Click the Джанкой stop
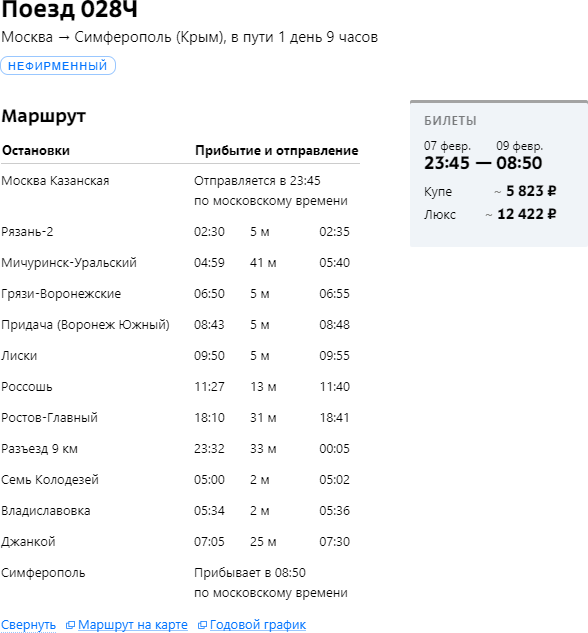The height and width of the screenshot is (633, 588). [28, 542]
